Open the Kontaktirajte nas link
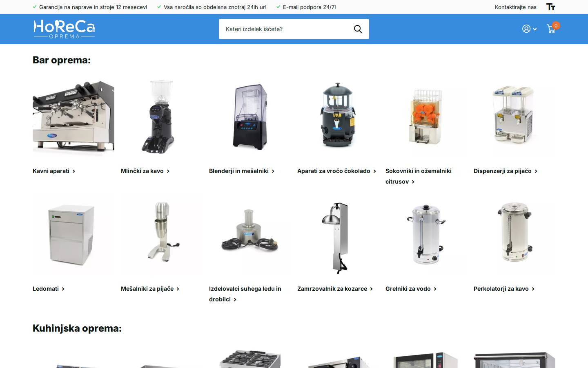Viewport: 588px width, 368px height. click(x=515, y=7)
